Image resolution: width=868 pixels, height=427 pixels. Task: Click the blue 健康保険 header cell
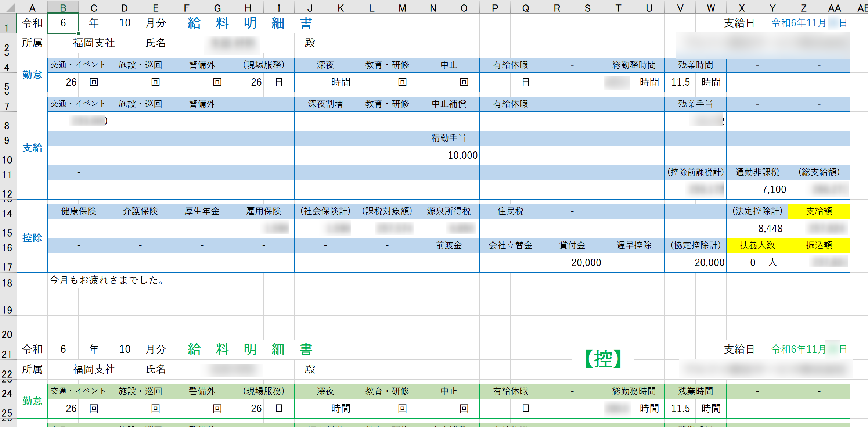pos(78,211)
